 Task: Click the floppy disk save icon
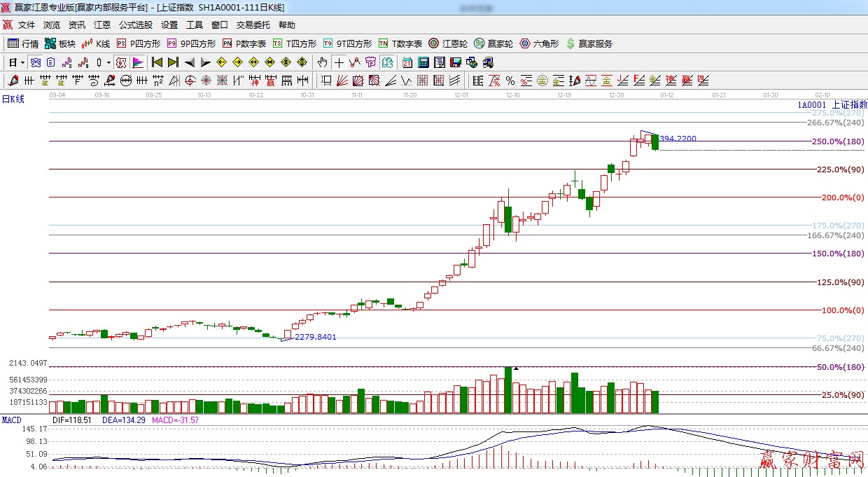[x=455, y=62]
